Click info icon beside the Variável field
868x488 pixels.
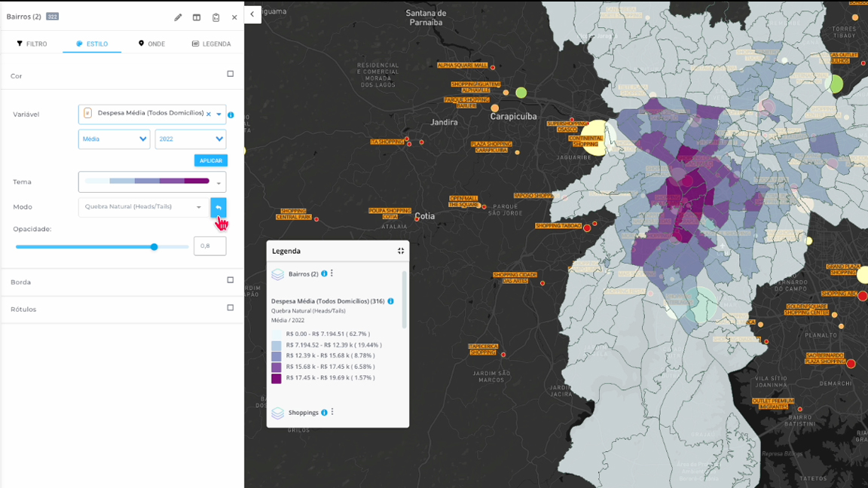point(231,115)
